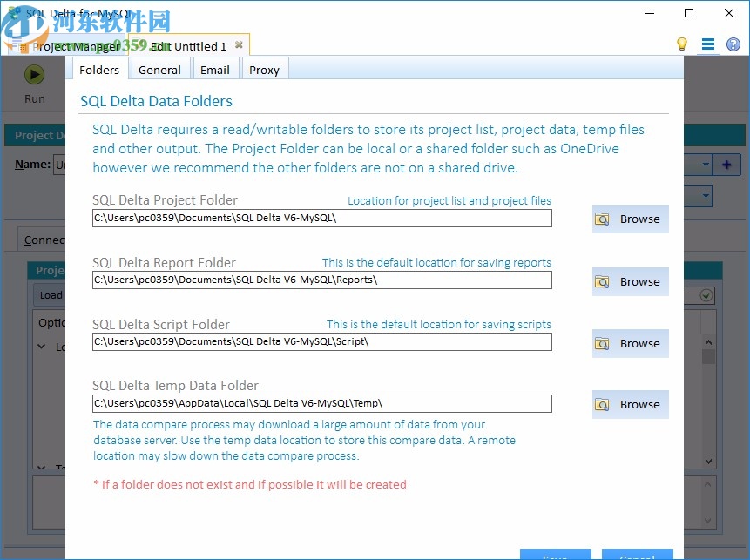
Task: Click the Run play icon
Action: click(35, 75)
